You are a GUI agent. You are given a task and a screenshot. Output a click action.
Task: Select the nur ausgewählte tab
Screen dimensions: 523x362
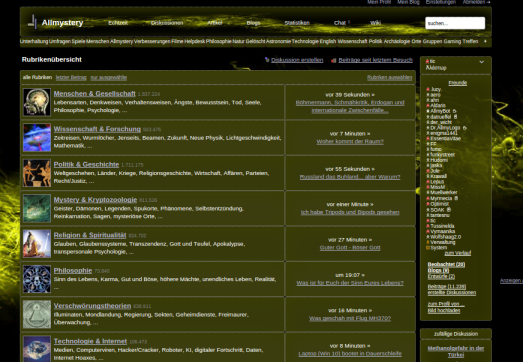pos(108,77)
